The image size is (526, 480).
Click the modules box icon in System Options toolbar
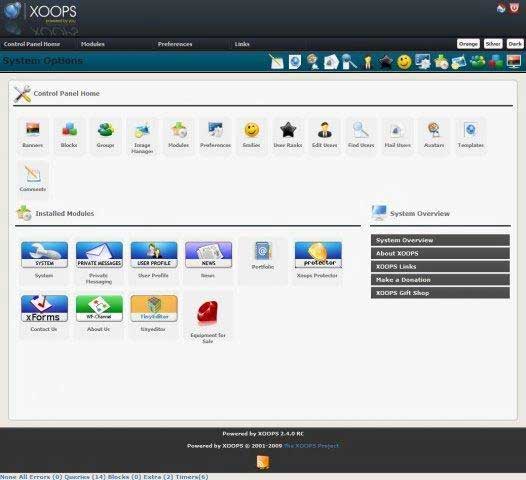pyautogui.click(x=441, y=62)
